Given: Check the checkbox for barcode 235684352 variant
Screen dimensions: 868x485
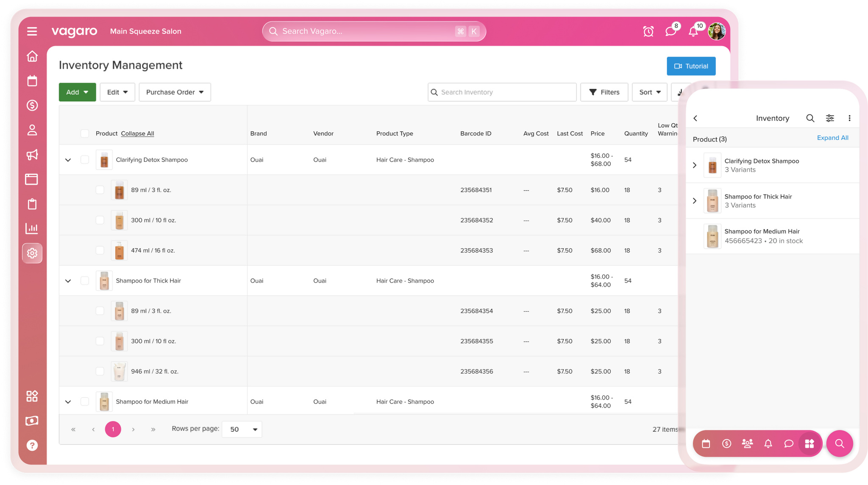Looking at the screenshot, I should pyautogui.click(x=100, y=220).
